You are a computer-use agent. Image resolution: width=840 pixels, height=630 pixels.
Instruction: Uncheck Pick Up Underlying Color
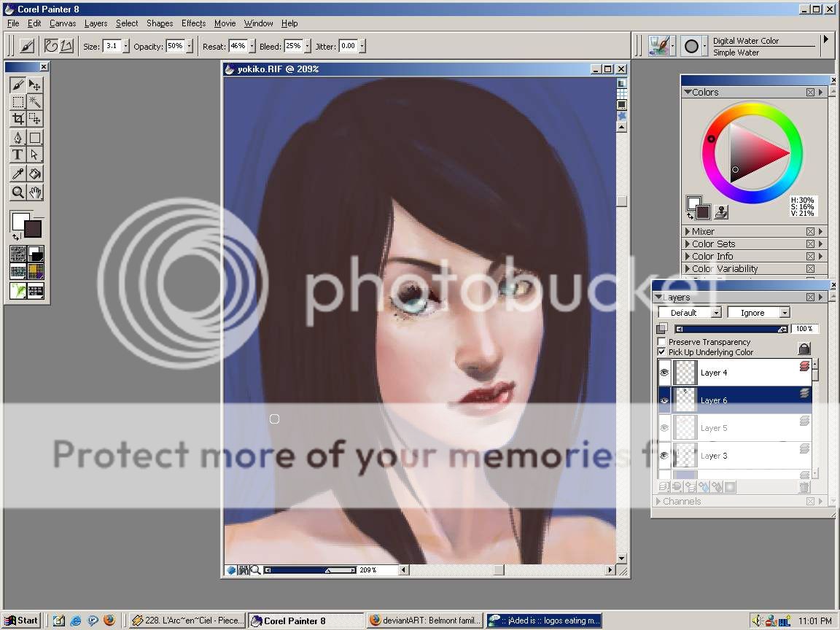(x=661, y=352)
